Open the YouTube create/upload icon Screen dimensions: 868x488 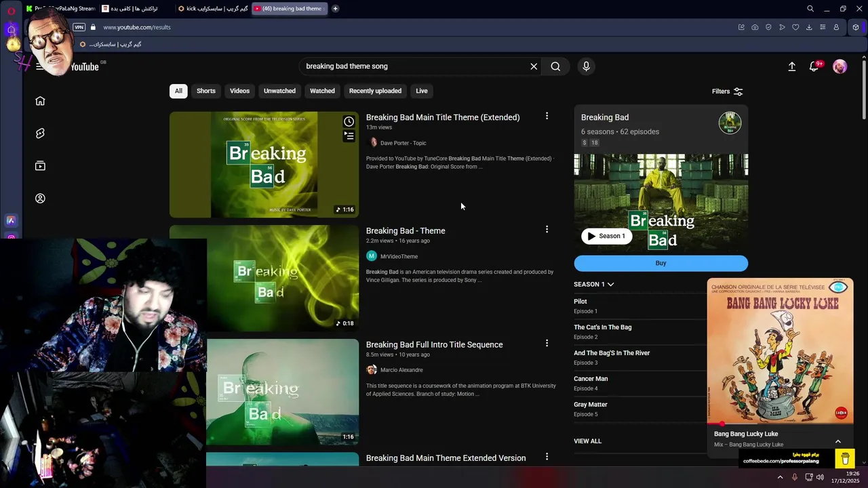point(791,66)
